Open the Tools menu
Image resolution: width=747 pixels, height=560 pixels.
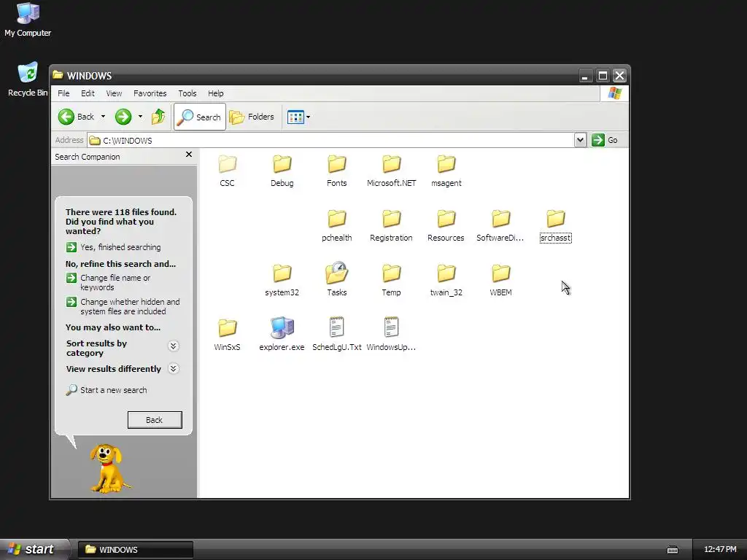[187, 93]
